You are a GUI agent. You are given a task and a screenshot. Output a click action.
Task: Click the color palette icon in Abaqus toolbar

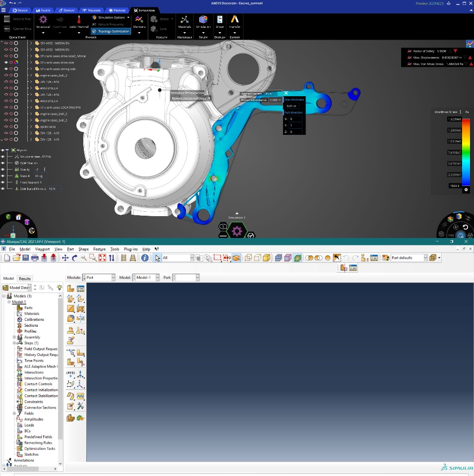385,258
